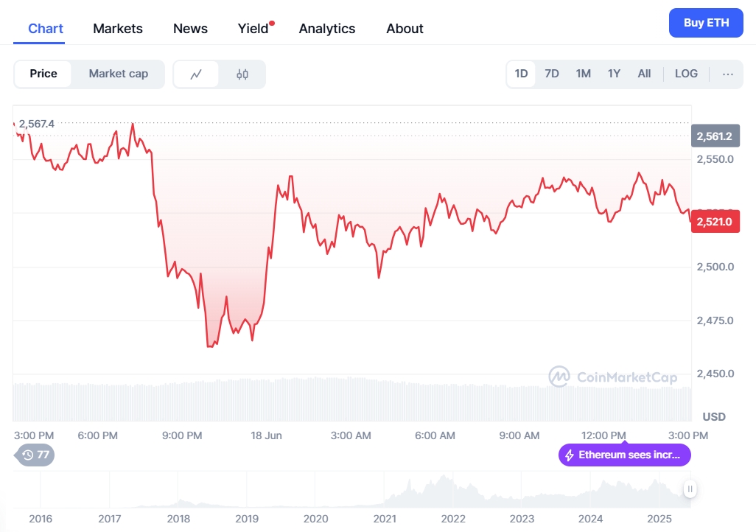Toggle the Price view
Screen dimensions: 756x532
pyautogui.click(x=43, y=74)
